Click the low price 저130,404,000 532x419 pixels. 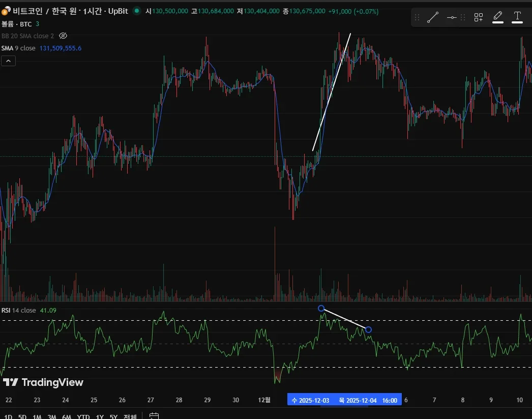pyautogui.click(x=258, y=11)
